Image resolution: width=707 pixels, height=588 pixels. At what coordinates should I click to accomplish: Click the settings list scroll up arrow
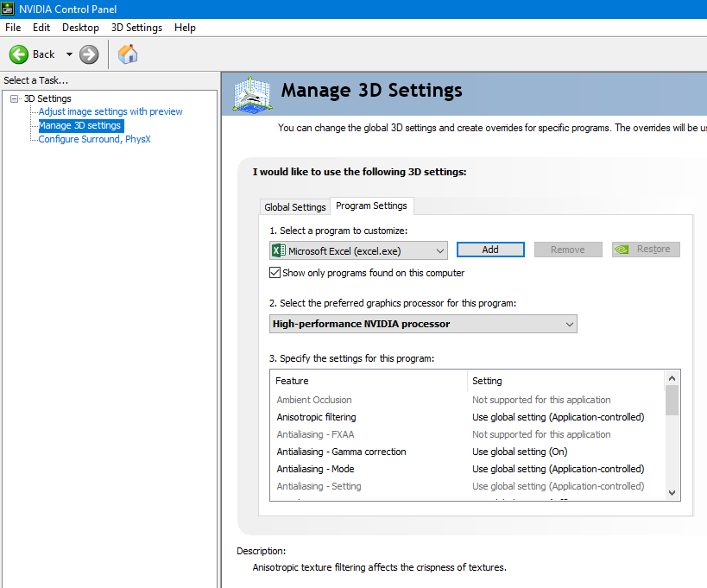coord(672,378)
